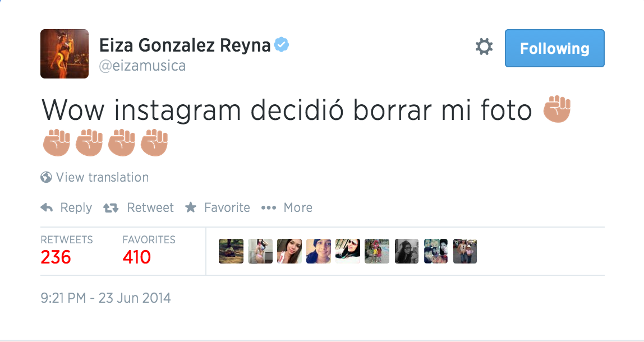Viewport: 644px width, 342px height.
Task: Open the avatar with blue beanie
Action: point(319,251)
